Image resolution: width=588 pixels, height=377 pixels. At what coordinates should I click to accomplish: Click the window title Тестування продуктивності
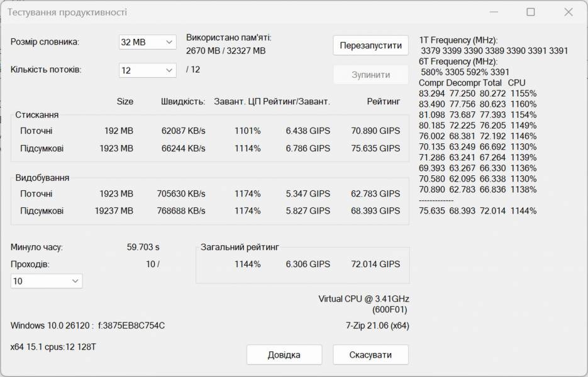pyautogui.click(x=67, y=13)
